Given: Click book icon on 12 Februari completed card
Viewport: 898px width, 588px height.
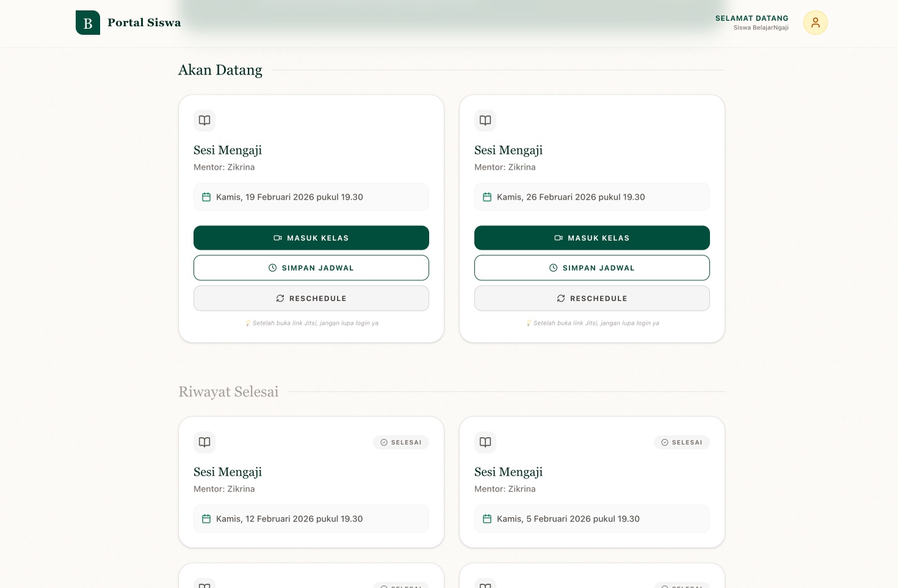Looking at the screenshot, I should [x=205, y=442].
